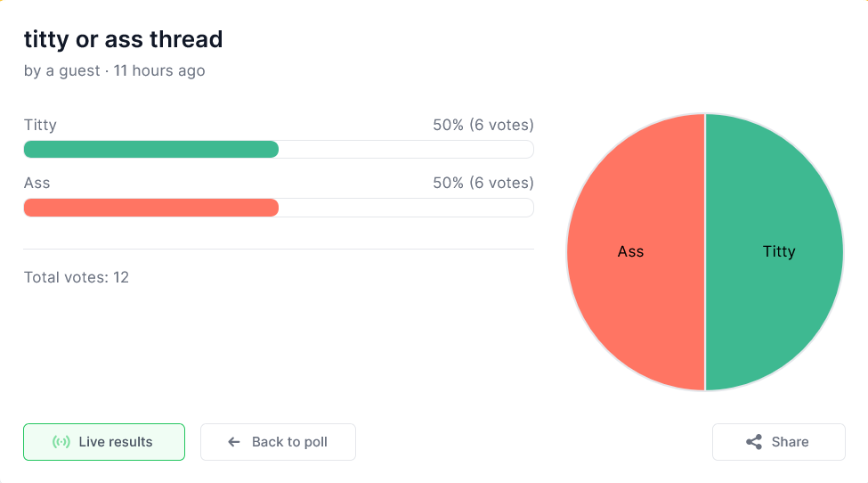This screenshot has width=868, height=483.
Task: Click the '11 hours ago' timestamp
Action: pyautogui.click(x=159, y=71)
